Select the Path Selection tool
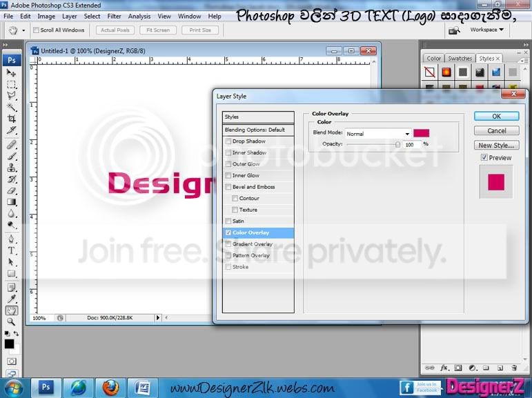532x398 pixels. pyautogui.click(x=11, y=262)
